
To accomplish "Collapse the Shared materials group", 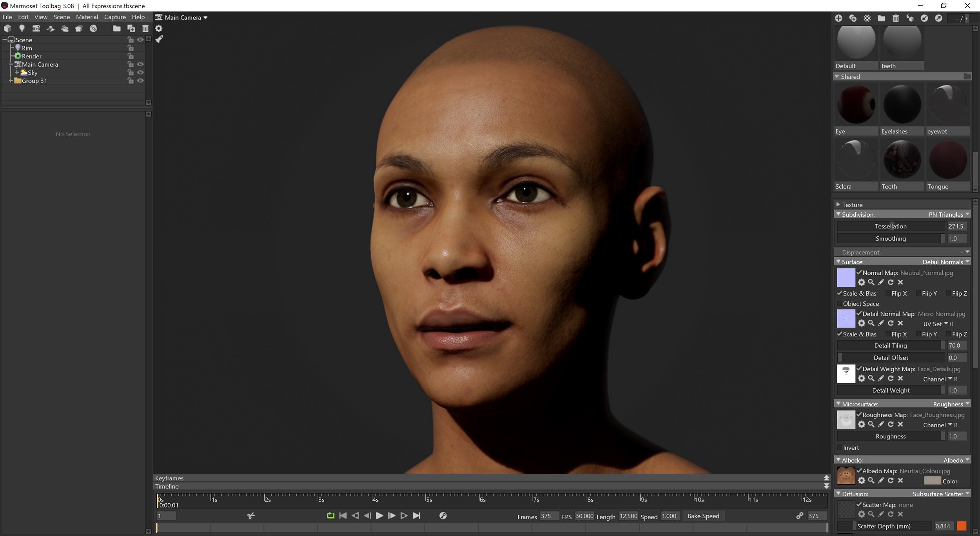I will [x=837, y=76].
